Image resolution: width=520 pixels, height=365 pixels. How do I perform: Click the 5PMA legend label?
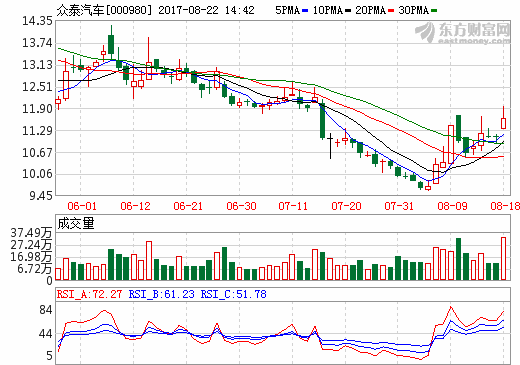click(x=288, y=10)
